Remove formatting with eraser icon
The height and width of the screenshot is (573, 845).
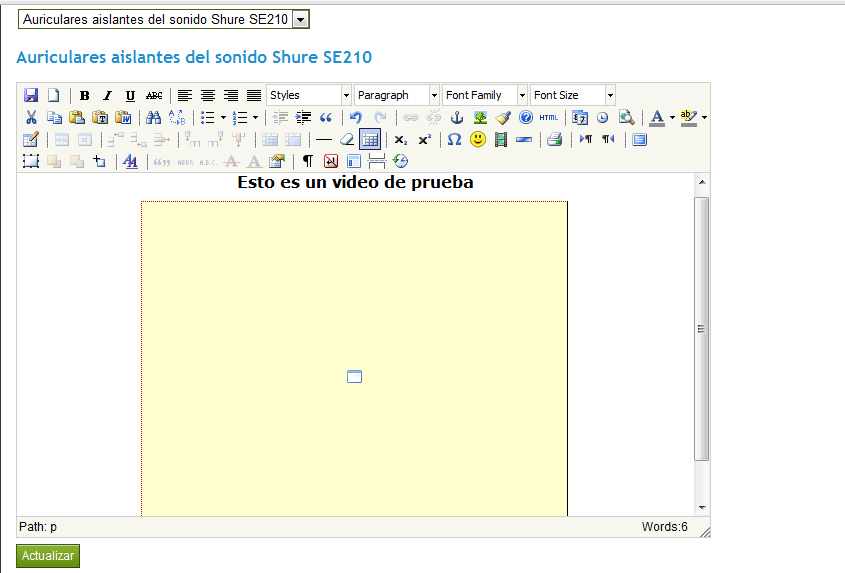point(347,140)
